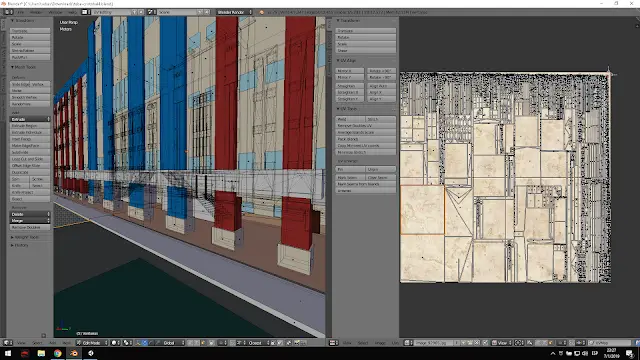Collapse the Mesh Tools panel

(24, 67)
